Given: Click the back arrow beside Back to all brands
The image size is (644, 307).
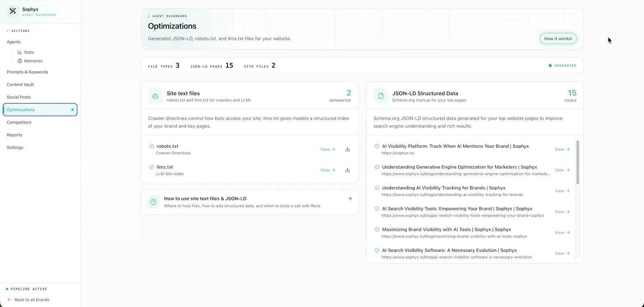Looking at the screenshot, I should pyautogui.click(x=10, y=300).
